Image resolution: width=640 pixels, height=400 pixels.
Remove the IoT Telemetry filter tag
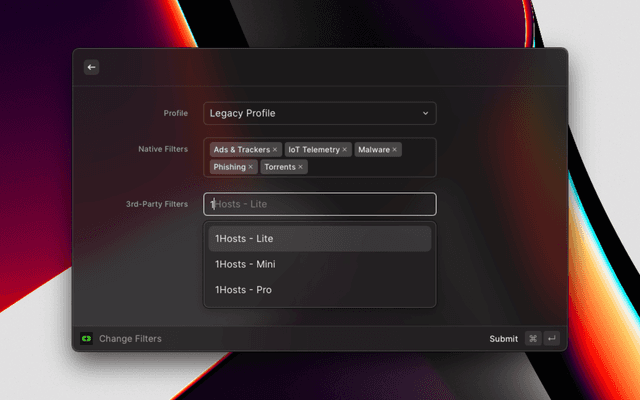[345, 149]
